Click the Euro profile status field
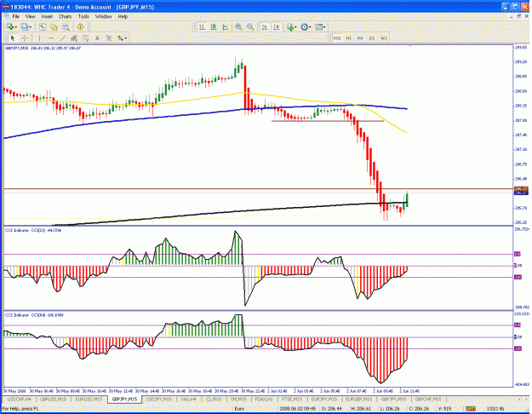The width and height of the screenshot is (532, 414). point(239,409)
